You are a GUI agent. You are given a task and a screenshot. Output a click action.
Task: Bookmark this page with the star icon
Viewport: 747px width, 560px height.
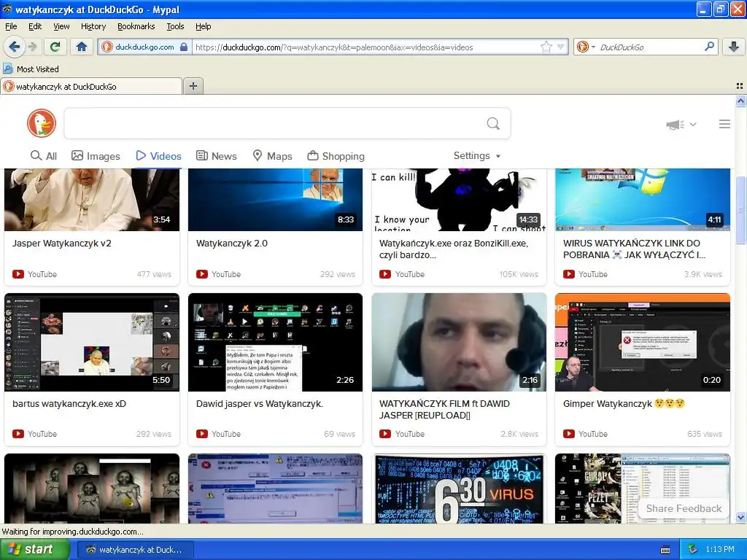546,47
